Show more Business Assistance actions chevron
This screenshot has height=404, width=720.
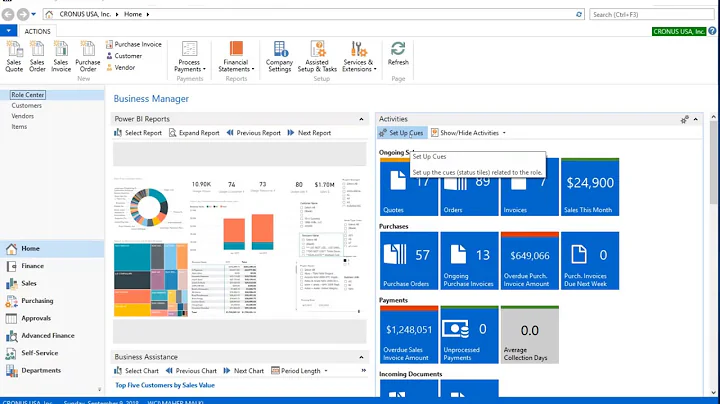(364, 370)
